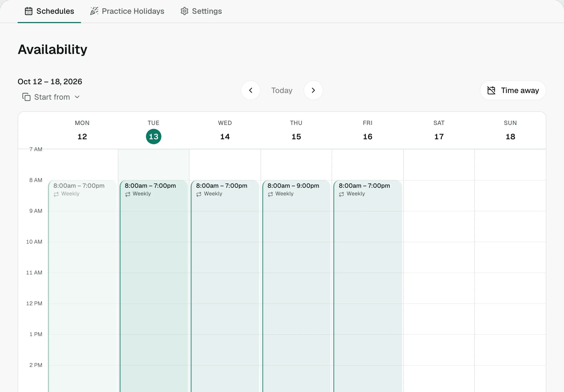Click the Availability heading
The width and height of the screenshot is (564, 392).
tap(53, 50)
